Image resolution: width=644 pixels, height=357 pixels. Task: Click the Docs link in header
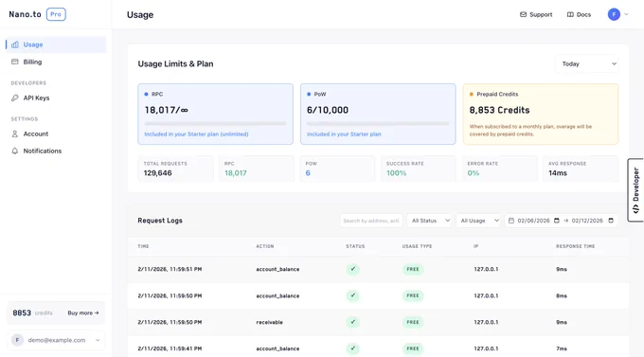click(579, 14)
